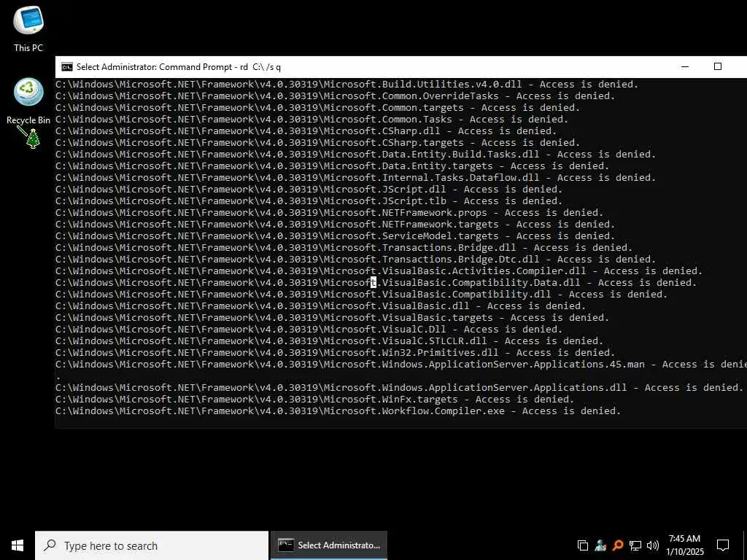Click the Microsoft.Data.Entity.targets line

pos(332,166)
